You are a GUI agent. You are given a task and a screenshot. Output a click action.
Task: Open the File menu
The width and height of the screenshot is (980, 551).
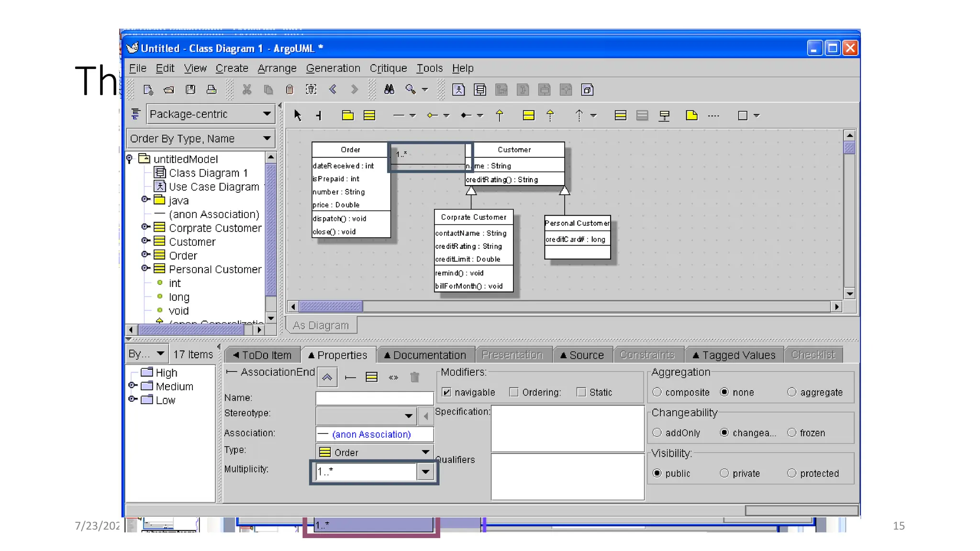point(138,68)
